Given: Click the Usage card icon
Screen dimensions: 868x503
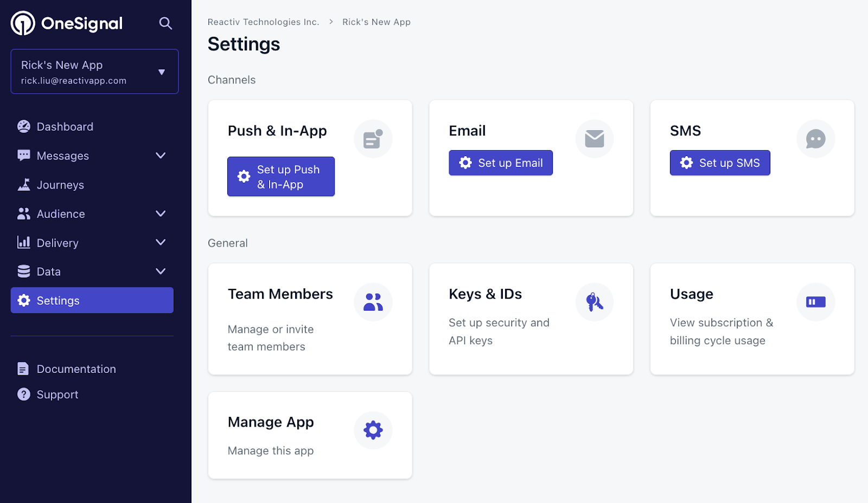Looking at the screenshot, I should click(x=815, y=302).
